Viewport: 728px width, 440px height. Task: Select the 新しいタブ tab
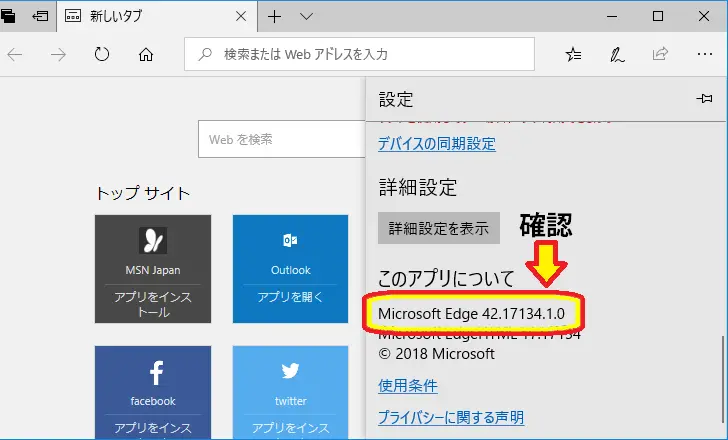pyautogui.click(x=158, y=16)
